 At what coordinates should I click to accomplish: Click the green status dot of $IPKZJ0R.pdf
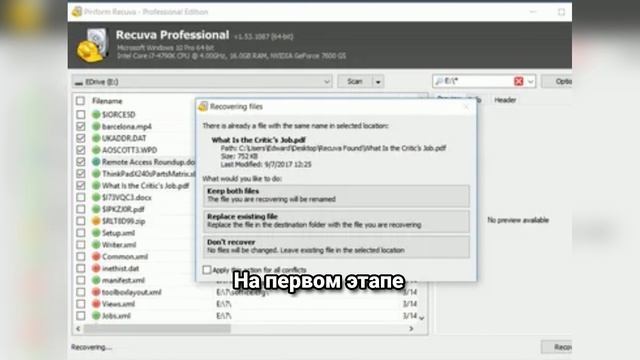coord(96,209)
